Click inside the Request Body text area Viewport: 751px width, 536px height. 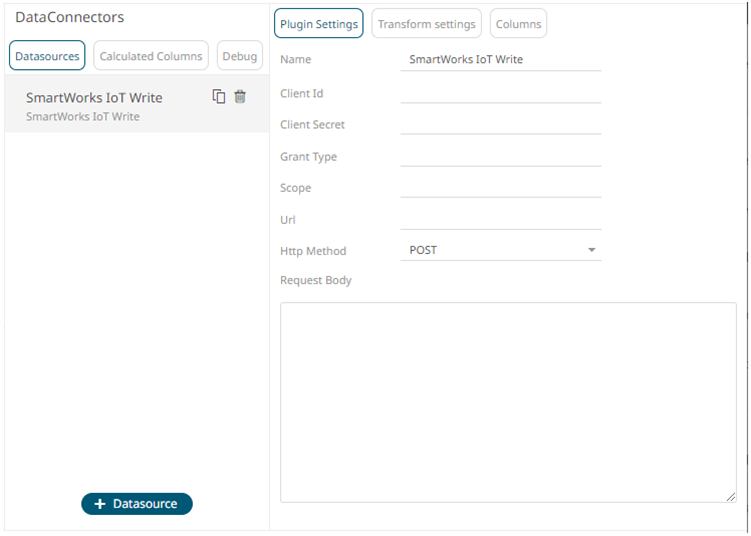coord(508,402)
